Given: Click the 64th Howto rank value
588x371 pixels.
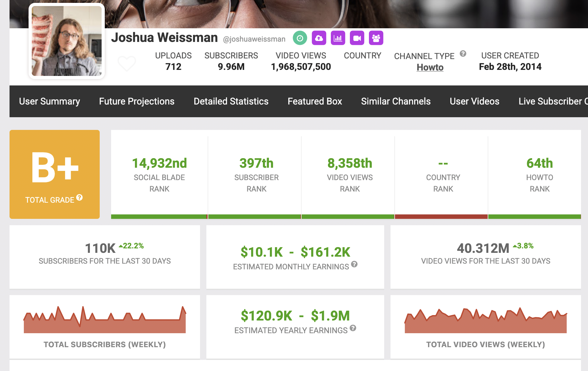Looking at the screenshot, I should (x=540, y=163).
